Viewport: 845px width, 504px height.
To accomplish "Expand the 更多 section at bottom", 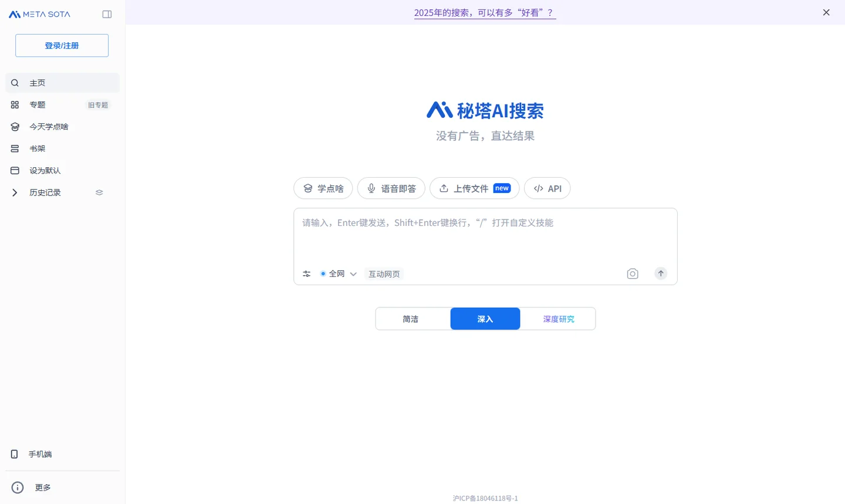I will click(x=43, y=487).
